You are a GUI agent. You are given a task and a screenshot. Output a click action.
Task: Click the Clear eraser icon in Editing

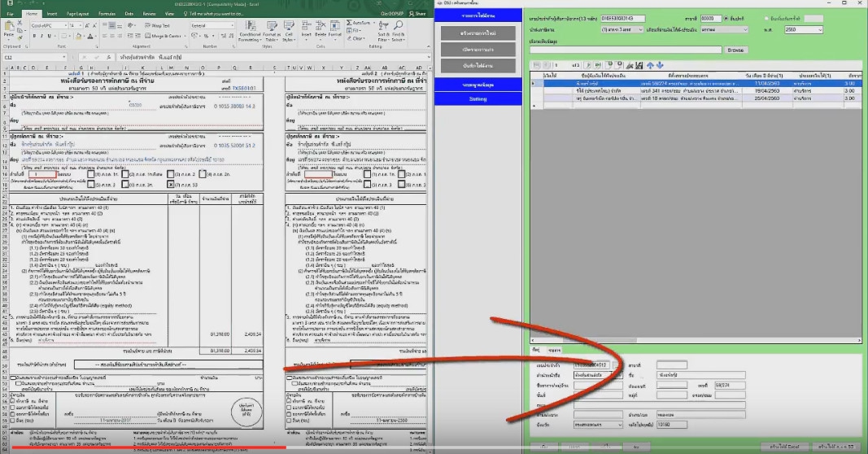coord(349,38)
